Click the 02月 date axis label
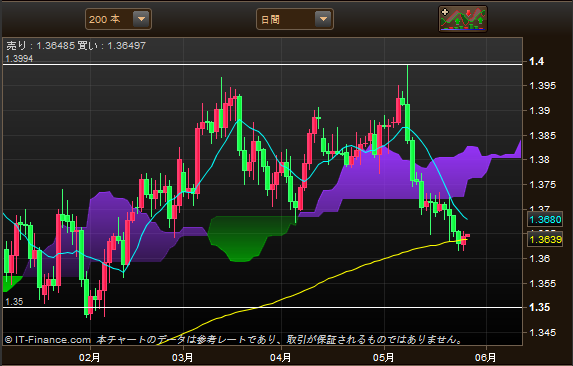This screenshot has height=366, width=573. point(90,357)
